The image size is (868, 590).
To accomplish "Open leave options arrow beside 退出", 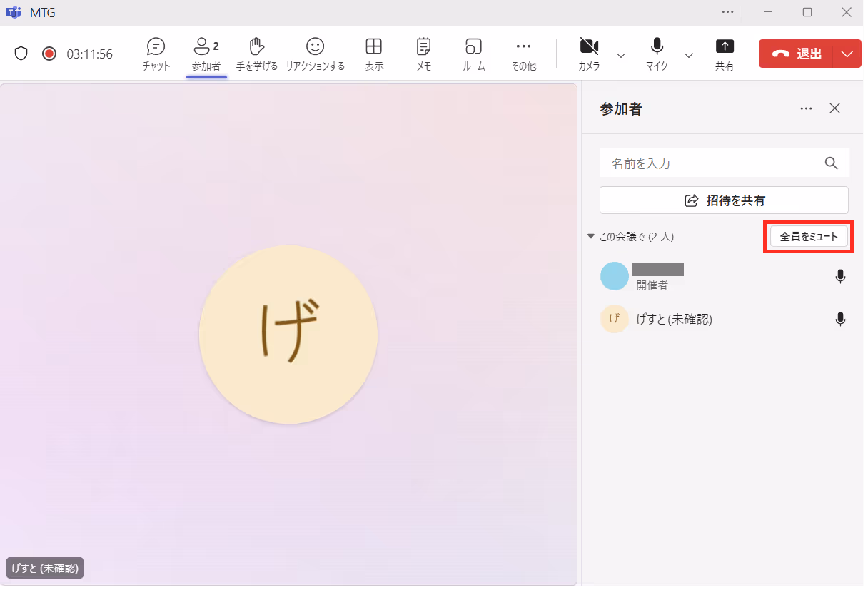I will tap(847, 54).
